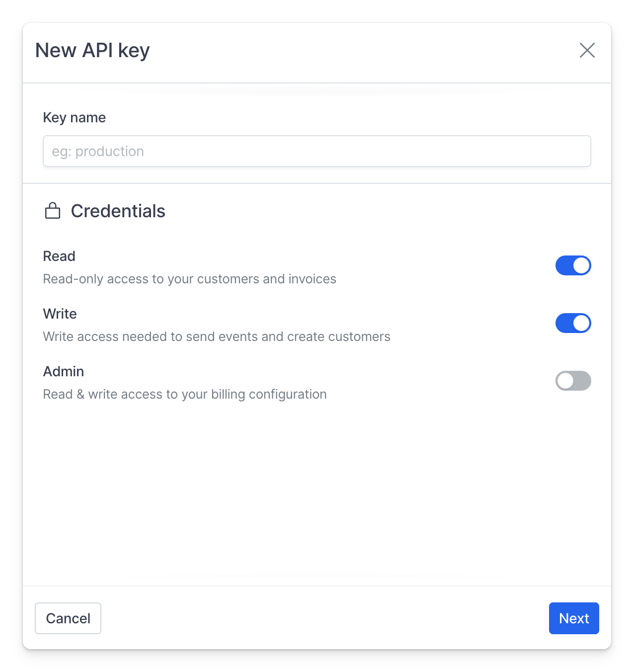Click the Read-only access description text
This screenshot has width=634, height=672.
(190, 279)
